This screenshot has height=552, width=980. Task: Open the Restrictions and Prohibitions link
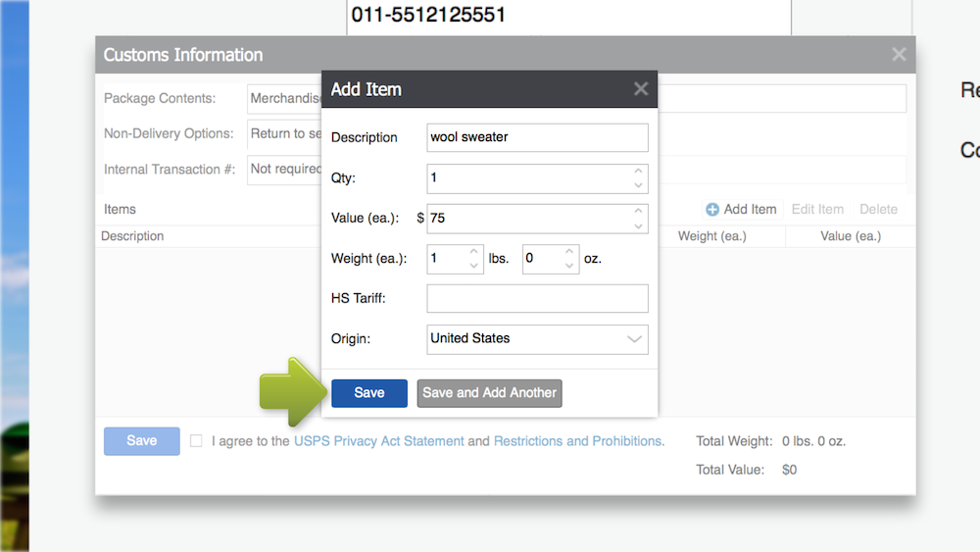click(577, 441)
